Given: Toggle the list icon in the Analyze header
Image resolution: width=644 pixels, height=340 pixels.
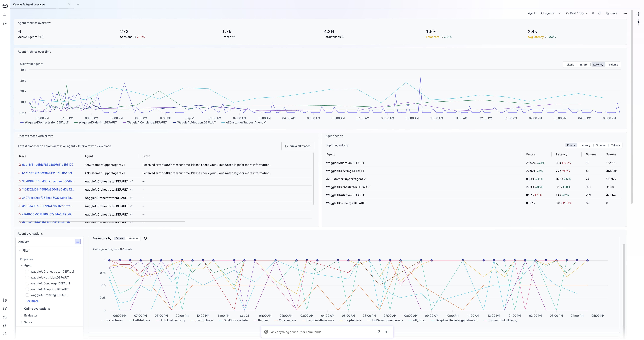Looking at the screenshot, I should [x=78, y=242].
